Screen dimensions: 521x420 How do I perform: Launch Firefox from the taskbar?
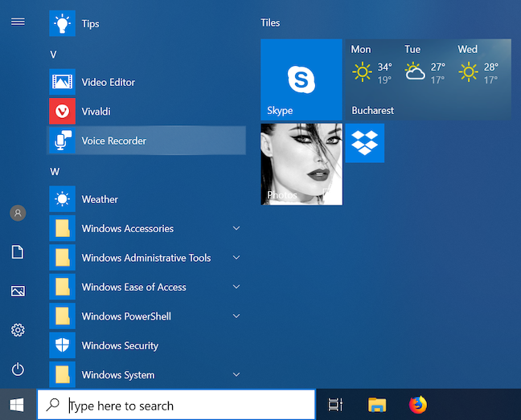pos(417,405)
